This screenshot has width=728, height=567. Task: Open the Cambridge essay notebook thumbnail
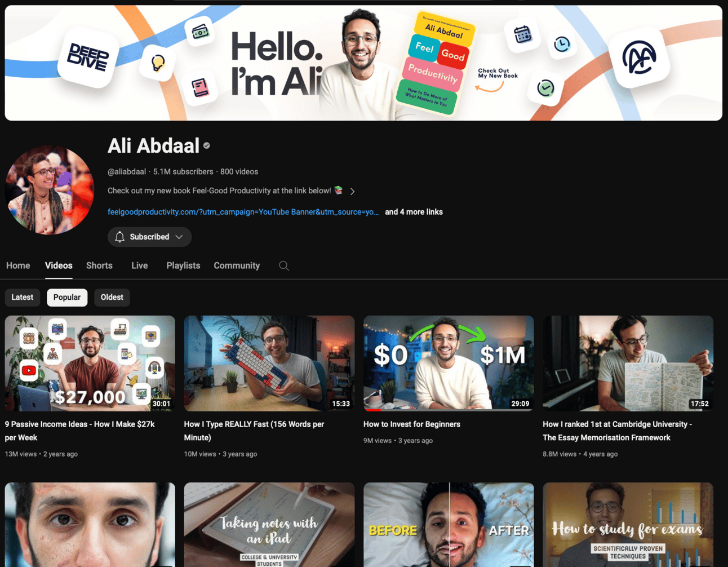click(x=628, y=363)
